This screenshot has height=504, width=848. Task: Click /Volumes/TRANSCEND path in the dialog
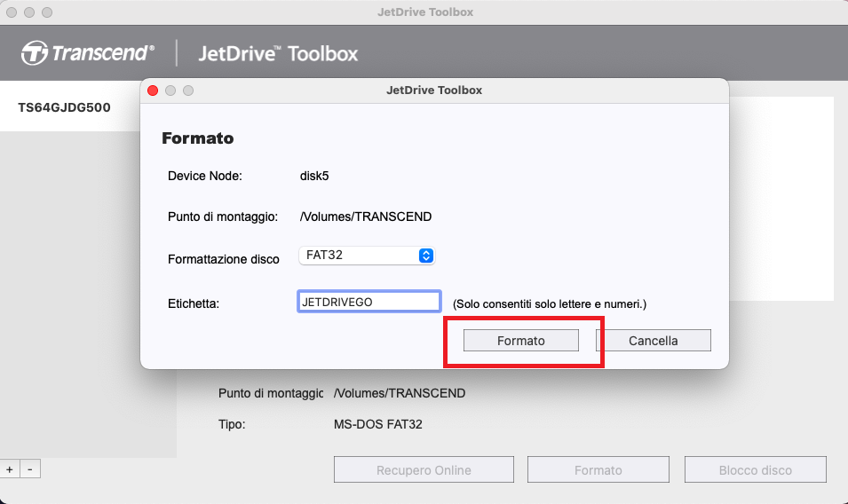pos(366,217)
